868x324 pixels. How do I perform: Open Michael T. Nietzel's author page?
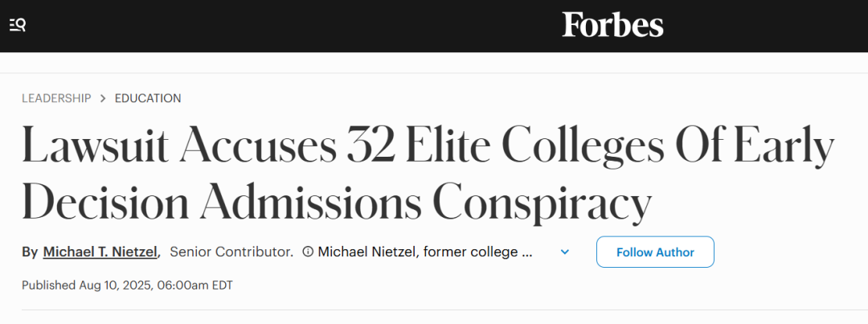click(x=101, y=252)
